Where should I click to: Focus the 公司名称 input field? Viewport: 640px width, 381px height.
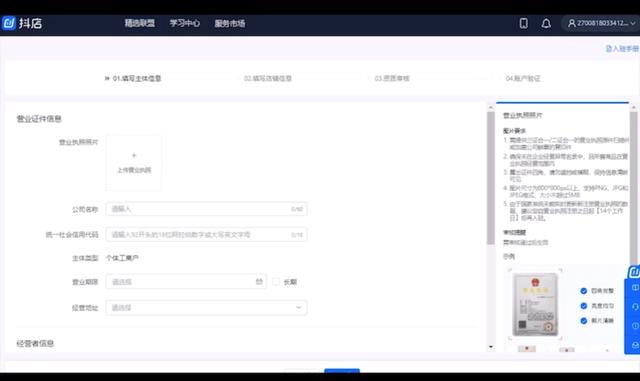207,209
